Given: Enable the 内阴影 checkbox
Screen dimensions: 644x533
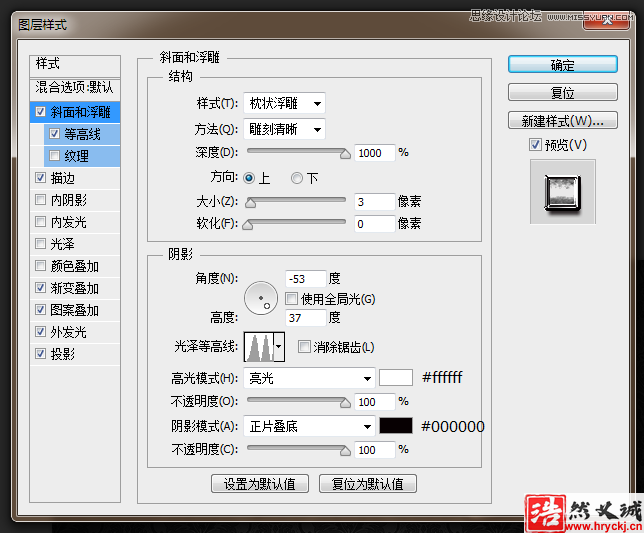Looking at the screenshot, I should pos(40,200).
